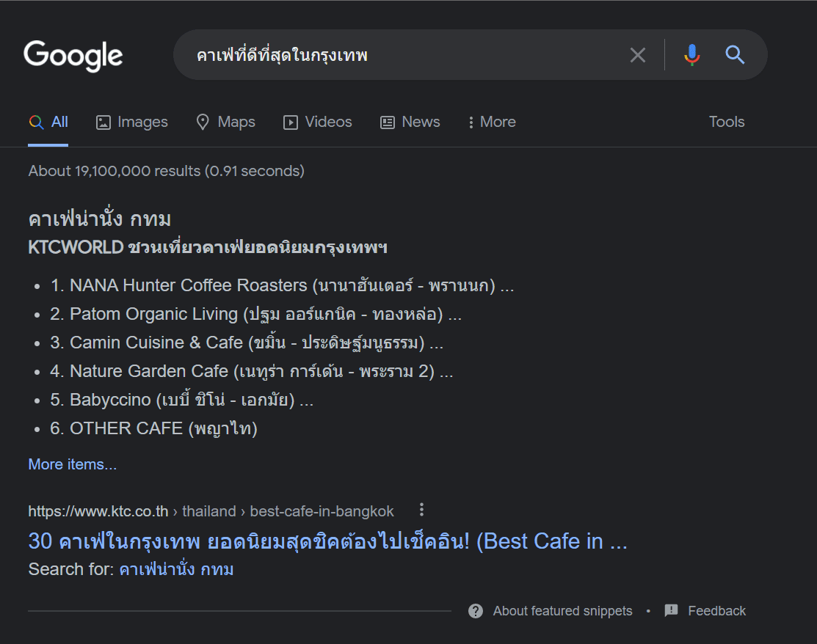Click the More items... link
Viewport: 817px width, 644px height.
coord(73,464)
